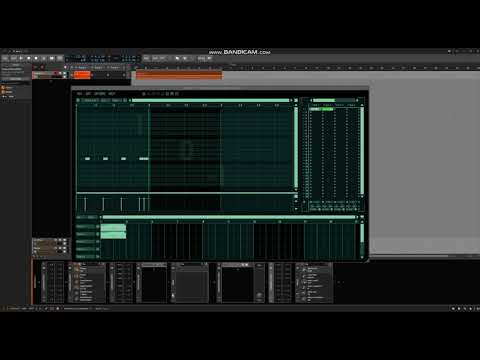Image resolution: width=480 pixels, height=360 pixels.
Task: Select the green highlighted cell in pattern list
Action: pos(327,109)
